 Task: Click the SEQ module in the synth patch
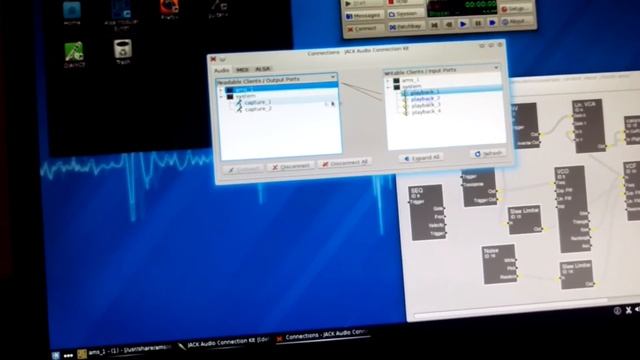(x=427, y=213)
